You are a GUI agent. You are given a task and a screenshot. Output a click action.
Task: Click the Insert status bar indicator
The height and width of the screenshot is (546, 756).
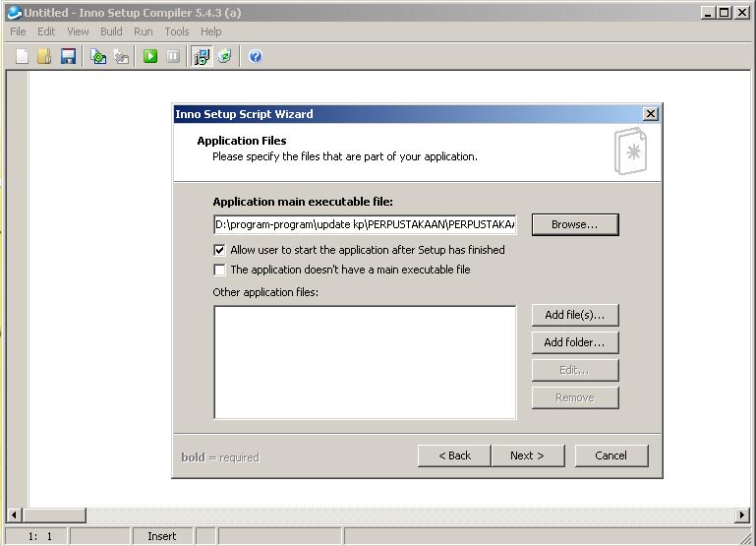pos(162,536)
